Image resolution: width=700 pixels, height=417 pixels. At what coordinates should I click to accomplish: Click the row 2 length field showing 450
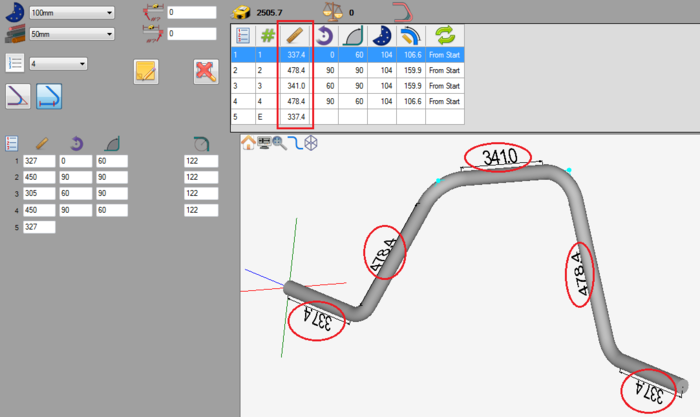[x=39, y=177]
